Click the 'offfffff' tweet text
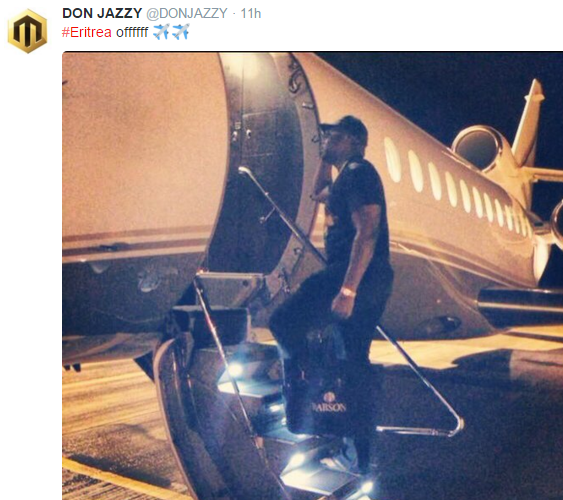563x500 pixels. [132, 32]
